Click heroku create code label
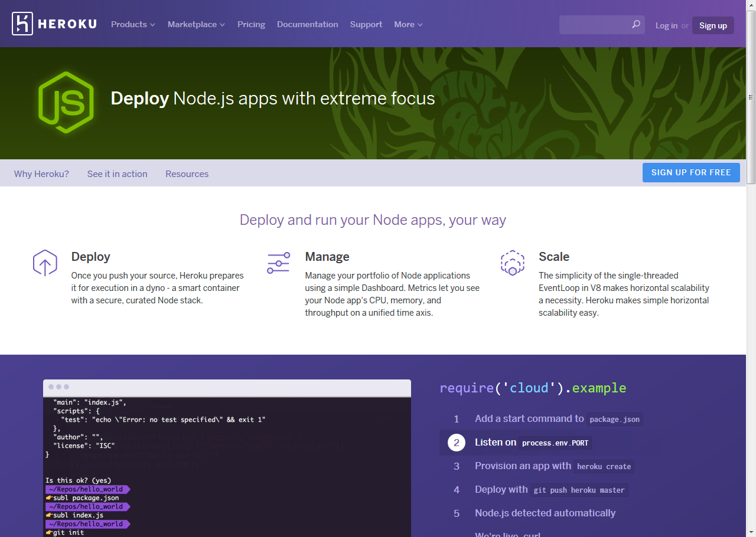 (604, 467)
